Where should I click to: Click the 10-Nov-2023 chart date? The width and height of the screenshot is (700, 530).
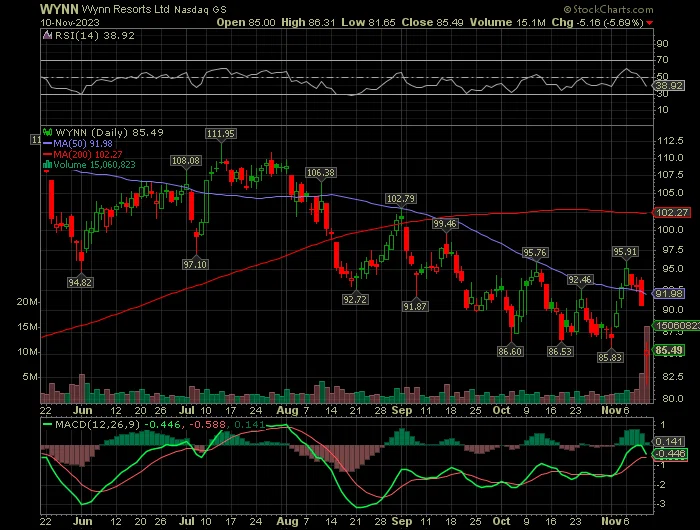[x=70, y=22]
